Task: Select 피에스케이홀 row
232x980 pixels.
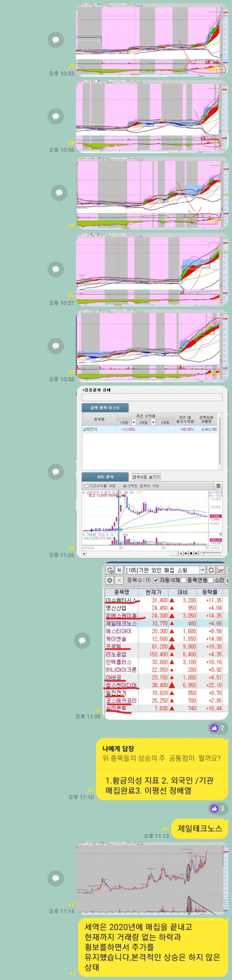Action: point(166,616)
